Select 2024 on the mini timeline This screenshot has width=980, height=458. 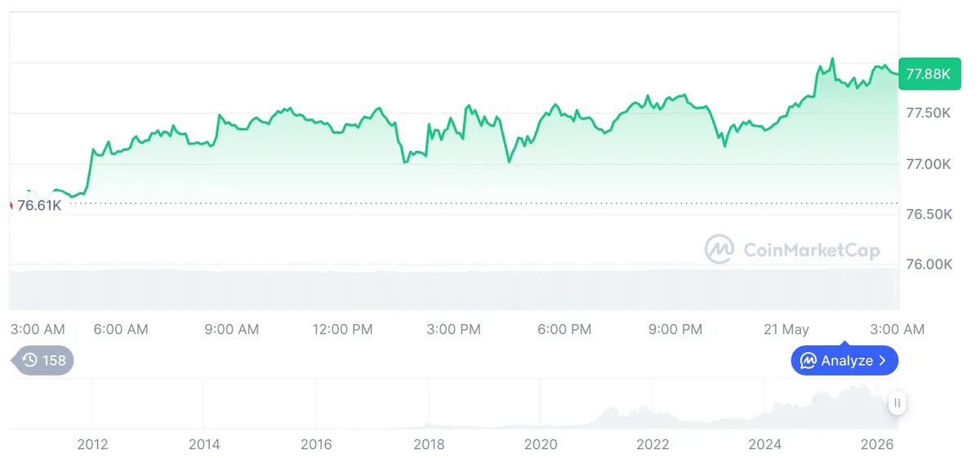pyautogui.click(x=765, y=444)
